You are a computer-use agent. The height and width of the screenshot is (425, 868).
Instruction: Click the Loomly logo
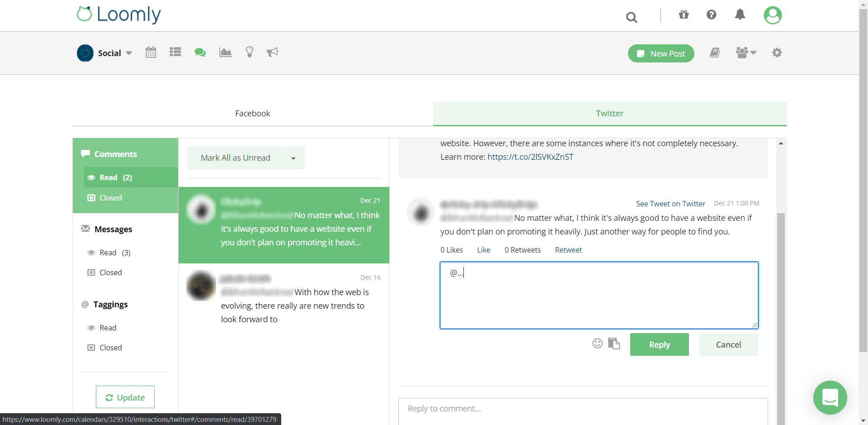point(119,14)
